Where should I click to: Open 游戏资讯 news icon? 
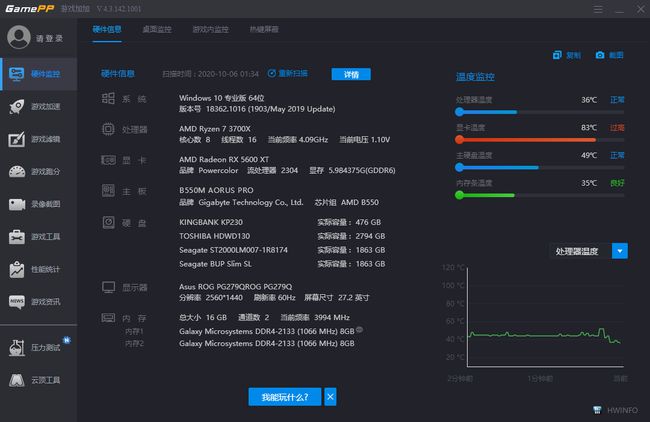pos(17,302)
